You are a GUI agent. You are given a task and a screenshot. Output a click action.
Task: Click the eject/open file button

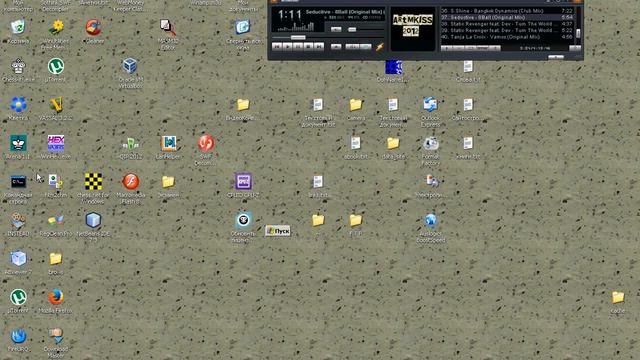(336, 47)
